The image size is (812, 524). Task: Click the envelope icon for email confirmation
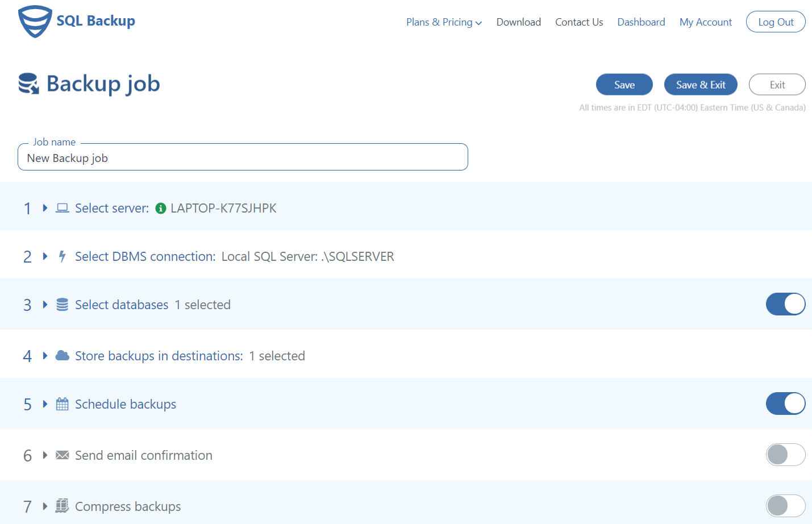click(x=61, y=455)
